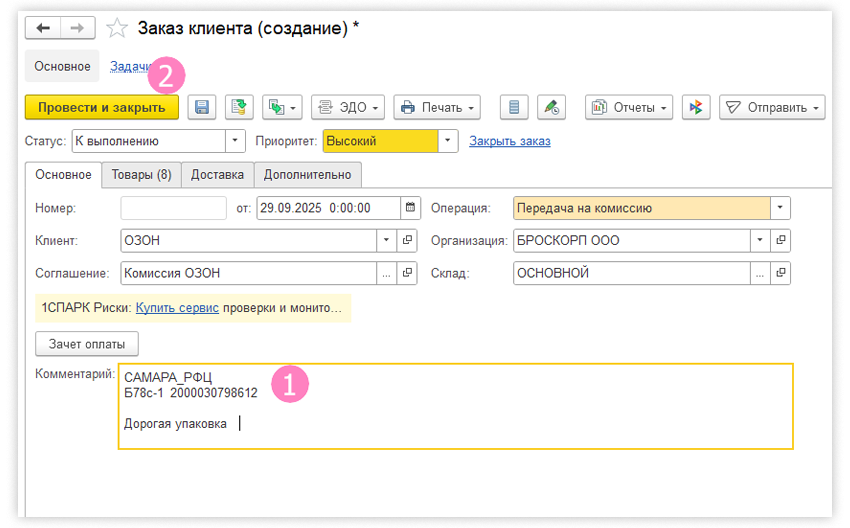Screen dimensions: 850x528
Task: Go back with the left arrow
Action: pyautogui.click(x=44, y=29)
